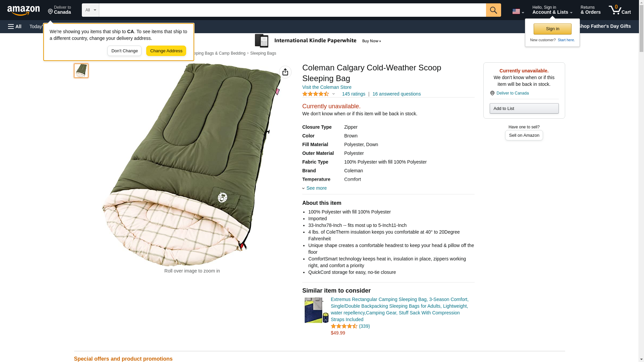
Task: Open the search category All dropdown
Action: coord(90,10)
